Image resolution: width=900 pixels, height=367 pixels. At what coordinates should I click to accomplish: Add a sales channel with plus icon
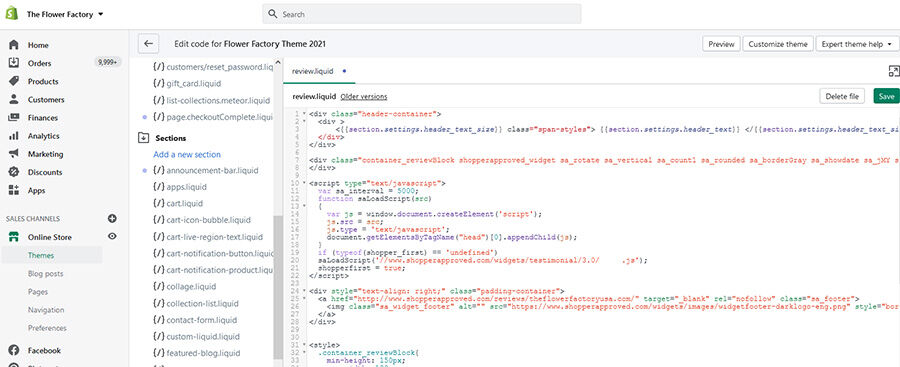(112, 218)
